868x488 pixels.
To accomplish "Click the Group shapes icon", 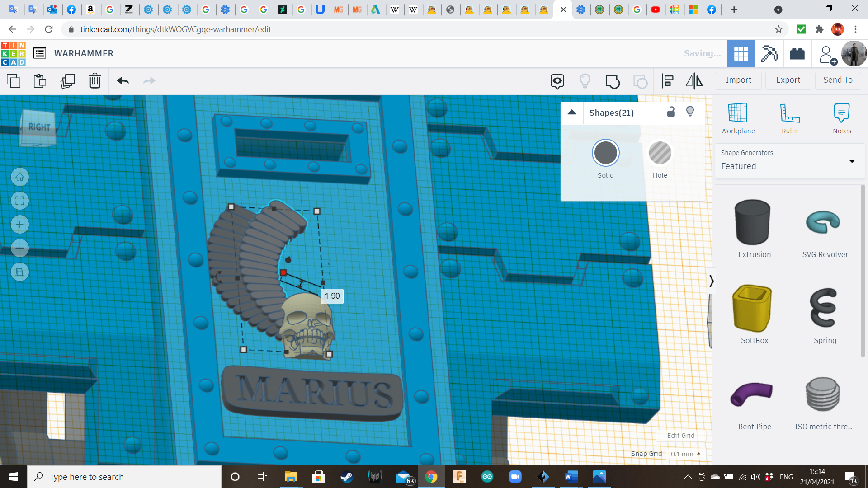I will (x=613, y=81).
